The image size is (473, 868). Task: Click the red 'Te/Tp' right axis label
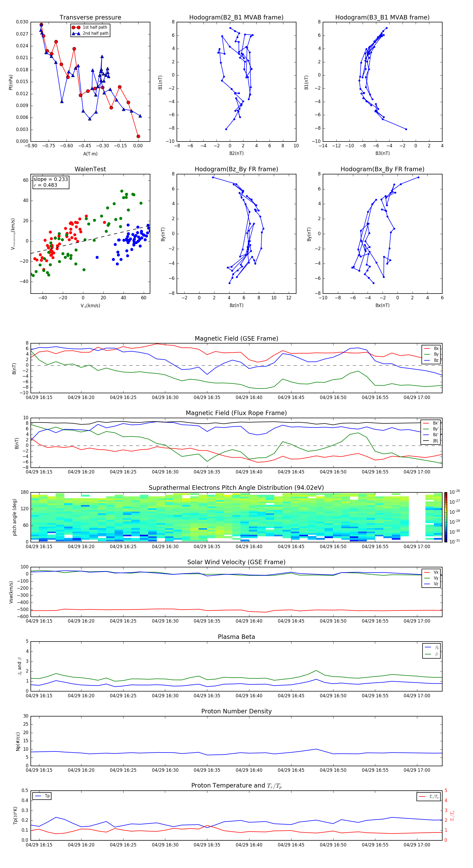[453, 816]
